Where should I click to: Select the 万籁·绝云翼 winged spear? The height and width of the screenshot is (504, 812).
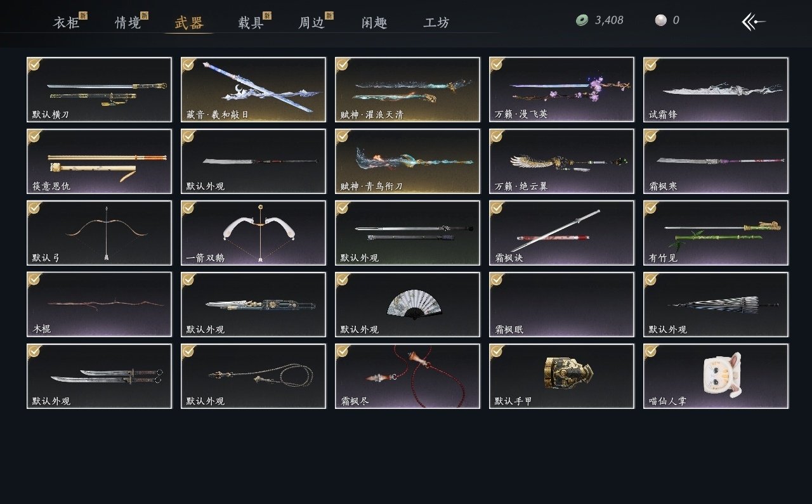[561, 161]
